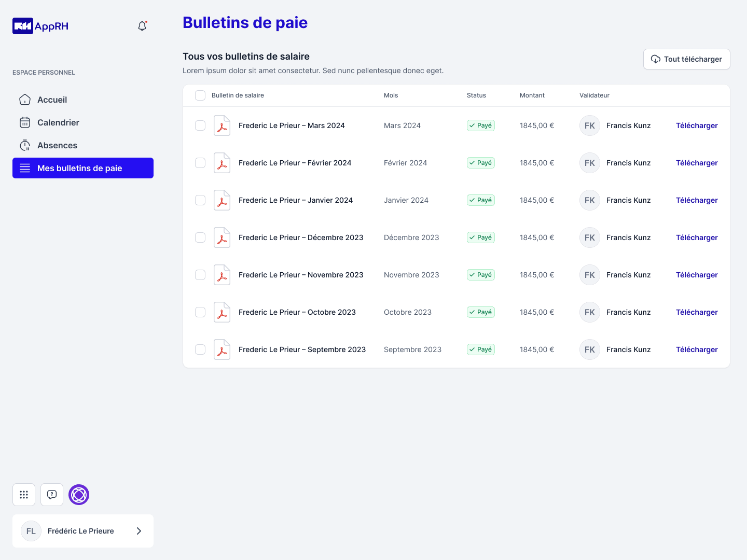Click the AppRH logo
This screenshot has height=560, width=747.
[x=40, y=25]
